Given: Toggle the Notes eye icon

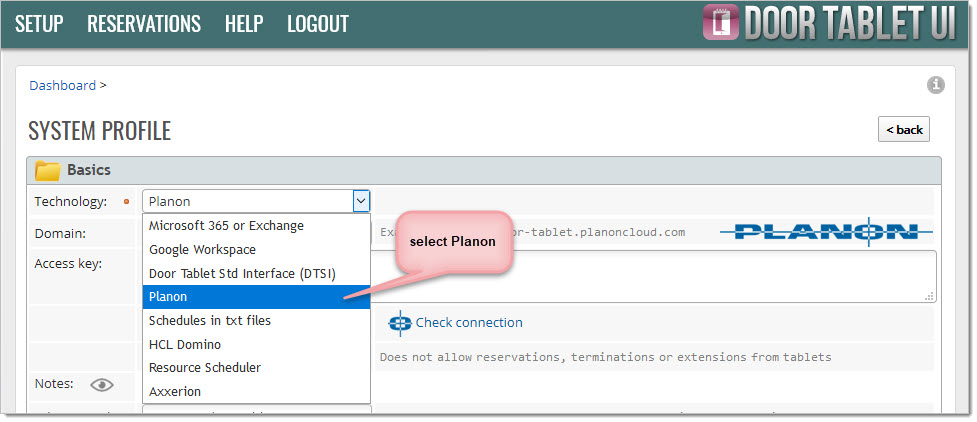Looking at the screenshot, I should tap(102, 385).
